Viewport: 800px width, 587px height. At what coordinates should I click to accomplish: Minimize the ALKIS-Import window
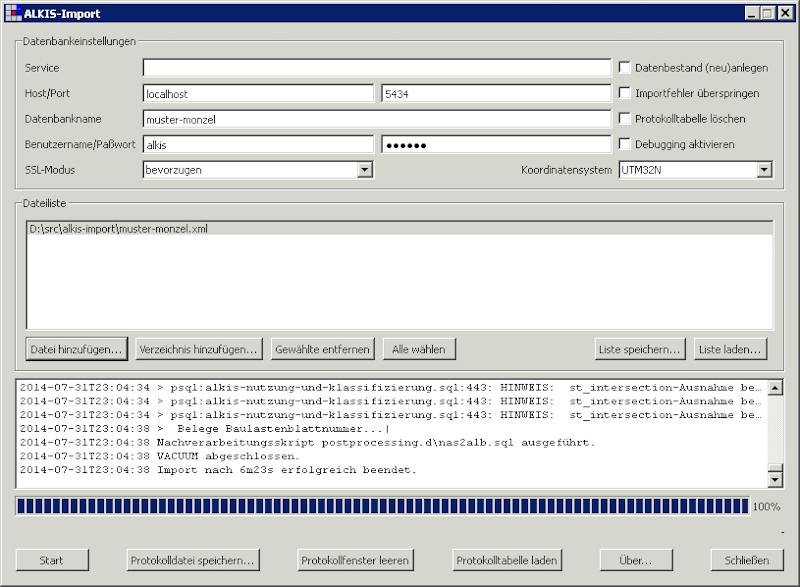(x=752, y=13)
